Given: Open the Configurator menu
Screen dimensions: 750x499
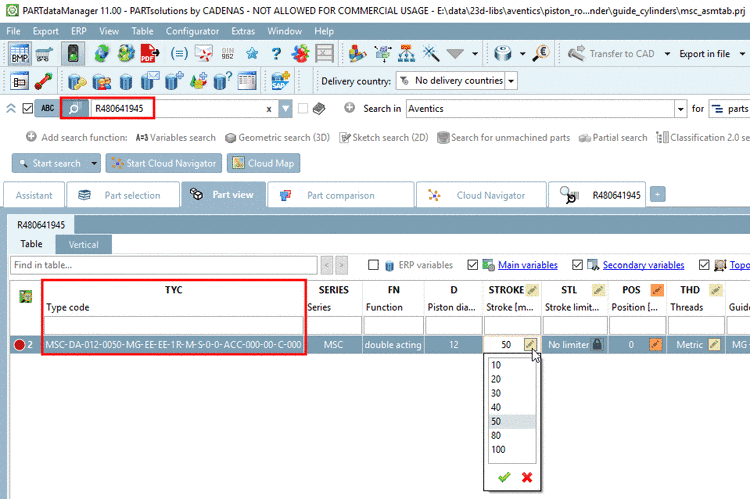Looking at the screenshot, I should pyautogui.click(x=192, y=32).
